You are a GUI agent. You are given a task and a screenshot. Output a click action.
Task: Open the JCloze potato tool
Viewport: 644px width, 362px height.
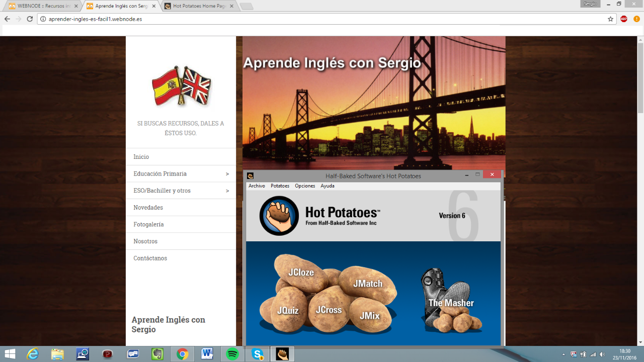click(x=301, y=273)
